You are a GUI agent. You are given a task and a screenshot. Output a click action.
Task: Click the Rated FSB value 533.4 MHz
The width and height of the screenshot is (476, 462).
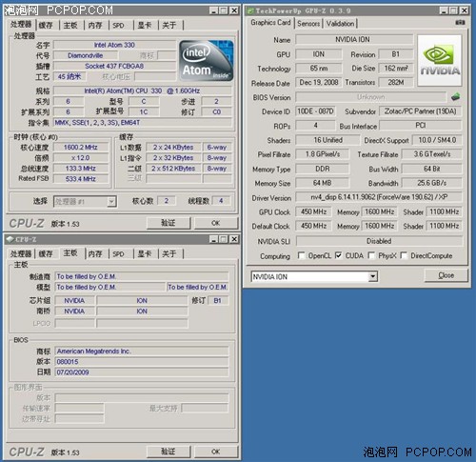click(x=81, y=179)
